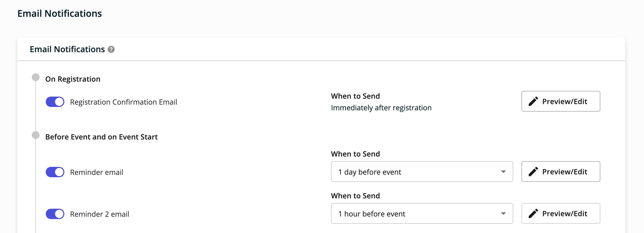Open the When to Send dropdown for Reminder 2 email
Image resolution: width=644 pixels, height=233 pixels.
(x=422, y=213)
